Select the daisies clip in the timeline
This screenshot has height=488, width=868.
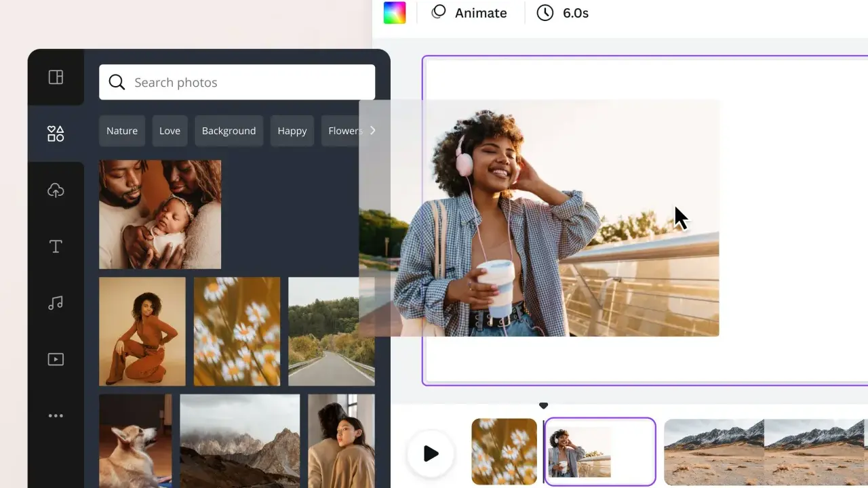pyautogui.click(x=504, y=451)
